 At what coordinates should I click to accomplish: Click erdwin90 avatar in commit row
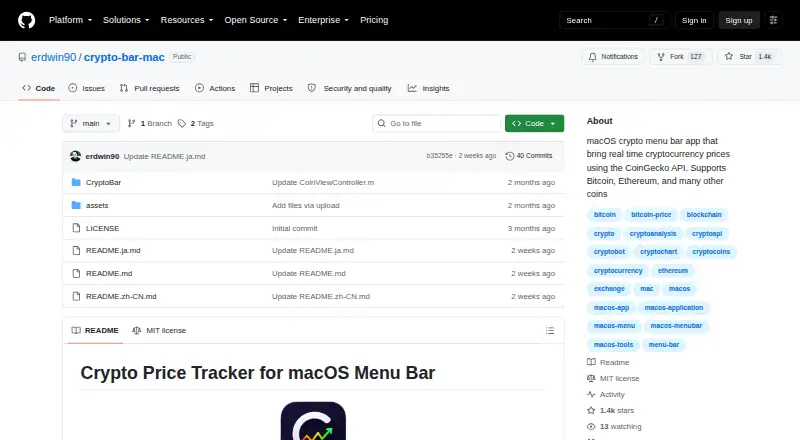click(x=76, y=156)
